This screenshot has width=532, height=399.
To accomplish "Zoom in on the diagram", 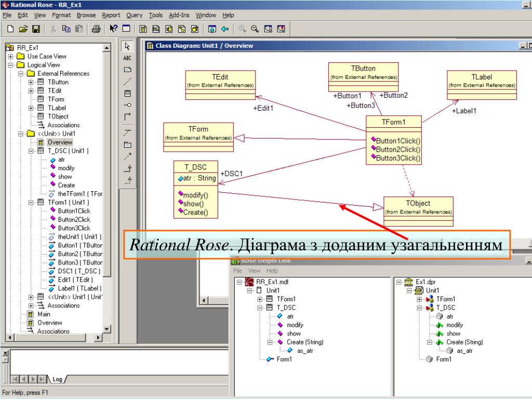I will [x=242, y=29].
